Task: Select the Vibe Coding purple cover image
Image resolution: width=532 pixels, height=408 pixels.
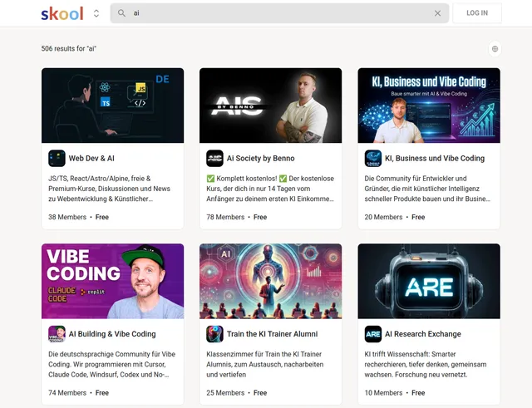Action: coord(112,281)
